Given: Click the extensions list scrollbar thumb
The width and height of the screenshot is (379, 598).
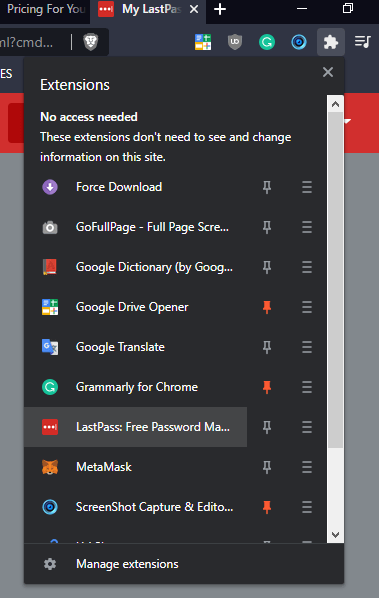Looking at the screenshot, I should pos(336,280).
